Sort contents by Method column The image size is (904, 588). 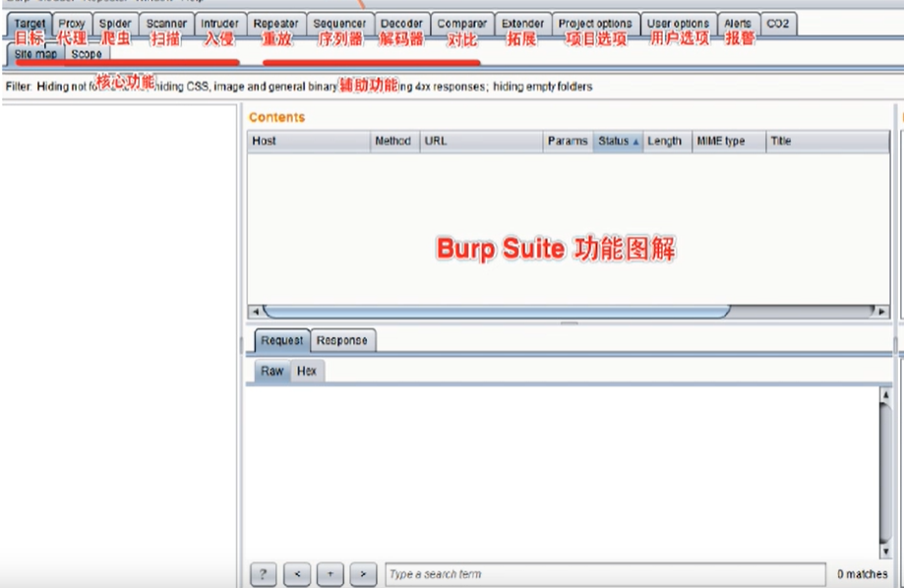click(394, 142)
